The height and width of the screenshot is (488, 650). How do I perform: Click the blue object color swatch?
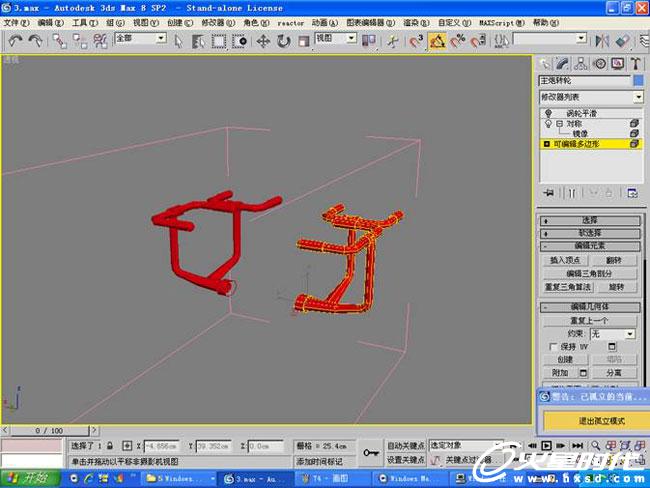639,80
